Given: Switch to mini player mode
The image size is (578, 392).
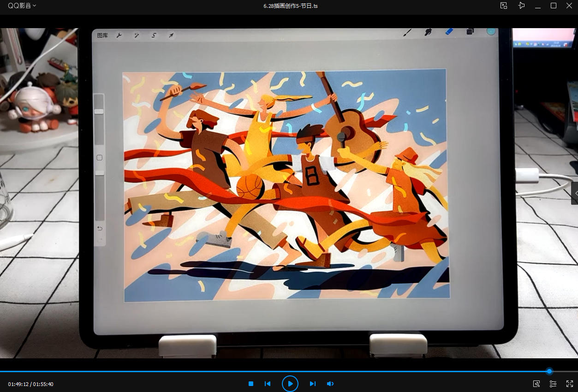Looking at the screenshot, I should (504, 6).
